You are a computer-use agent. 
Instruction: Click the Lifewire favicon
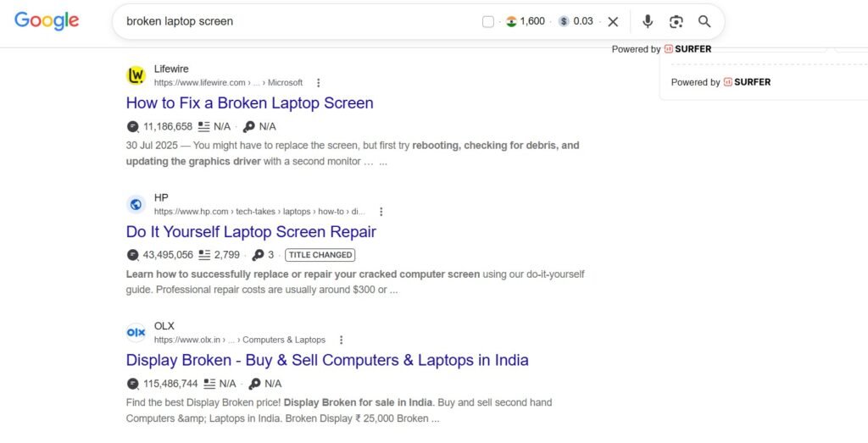[x=136, y=75]
